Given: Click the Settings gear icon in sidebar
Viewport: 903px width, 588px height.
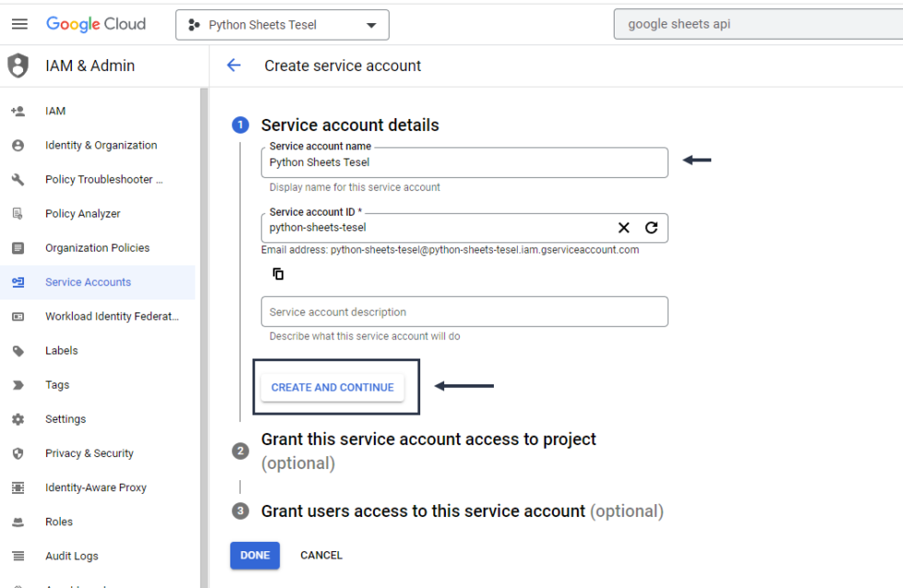Looking at the screenshot, I should 18,419.
